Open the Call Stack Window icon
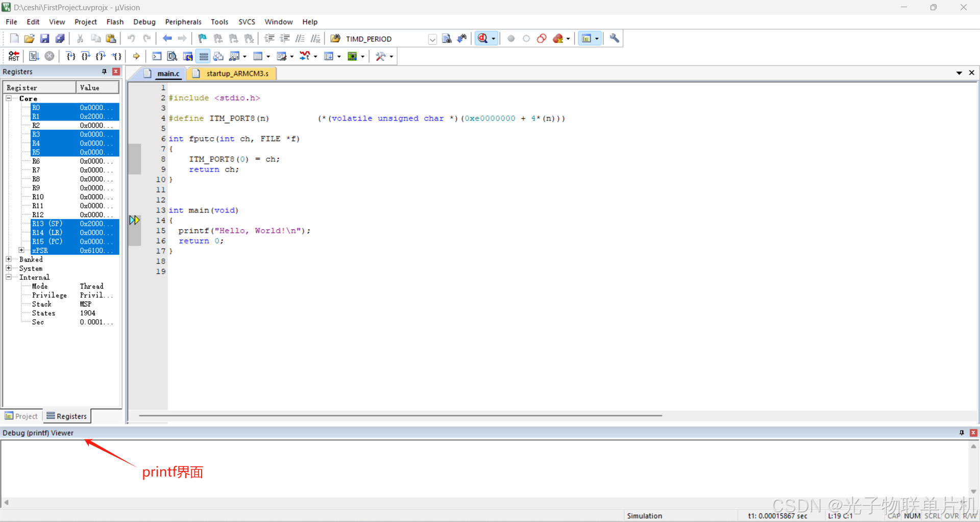The image size is (980, 522). pyautogui.click(x=218, y=56)
